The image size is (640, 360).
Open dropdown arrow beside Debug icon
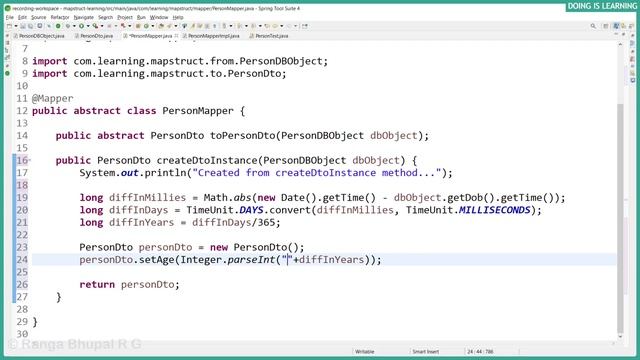tap(74, 26)
